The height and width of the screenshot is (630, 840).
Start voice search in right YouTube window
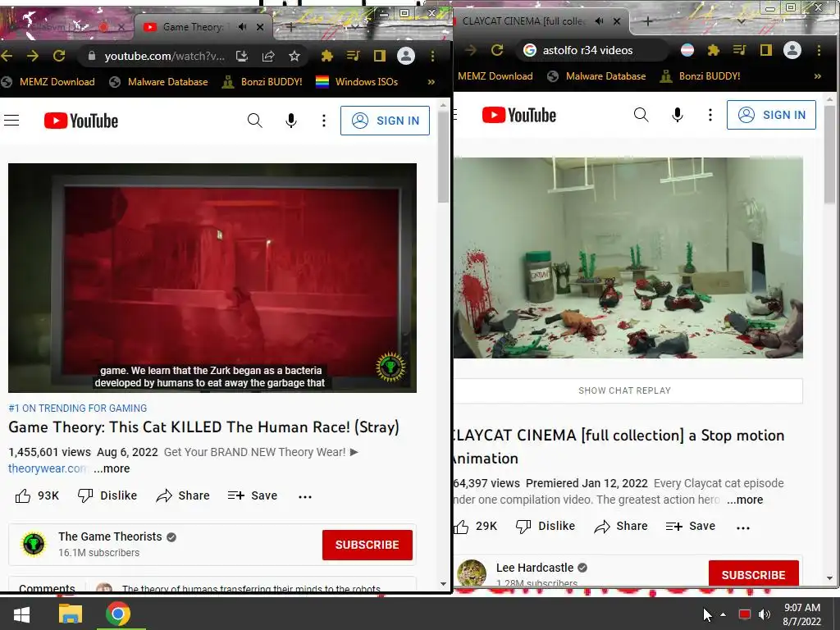click(677, 115)
